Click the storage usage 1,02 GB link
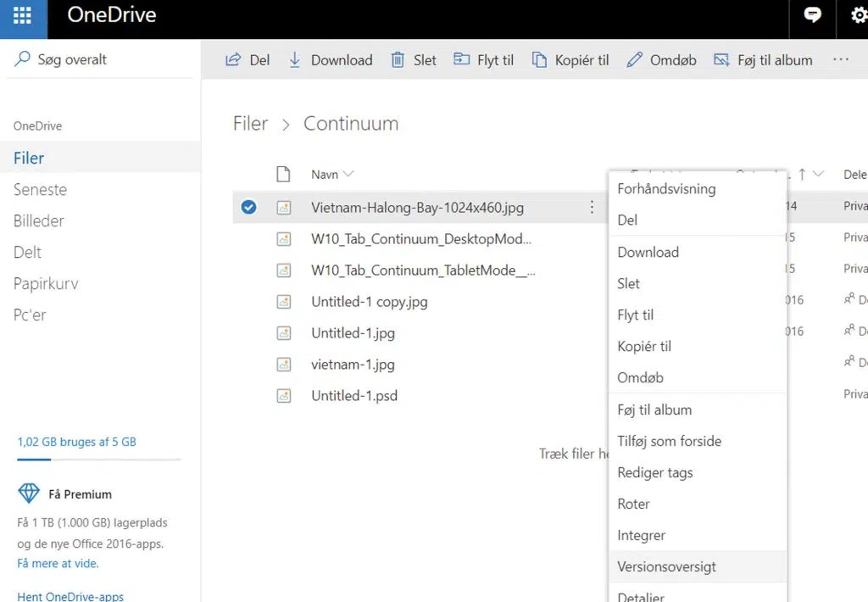This screenshot has width=868, height=602. (77, 442)
